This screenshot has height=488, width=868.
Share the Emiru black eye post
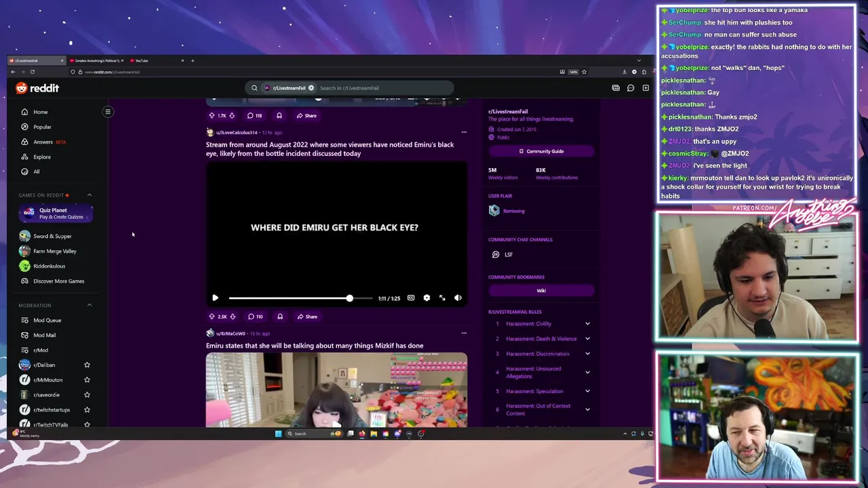pyautogui.click(x=307, y=317)
